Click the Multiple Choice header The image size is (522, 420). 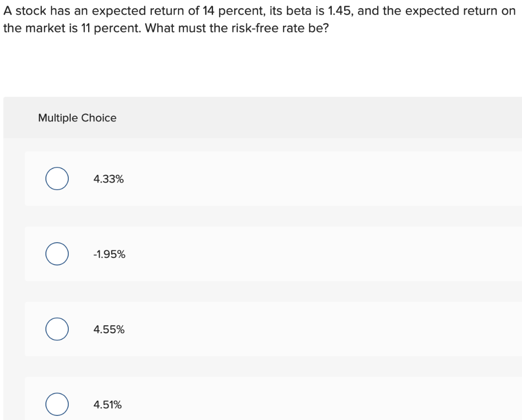(x=77, y=118)
